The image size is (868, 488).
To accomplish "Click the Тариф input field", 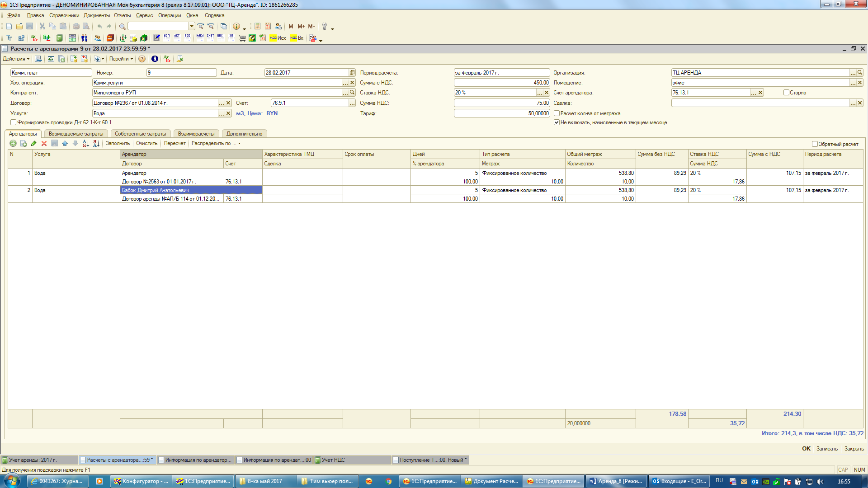I will [x=501, y=113].
